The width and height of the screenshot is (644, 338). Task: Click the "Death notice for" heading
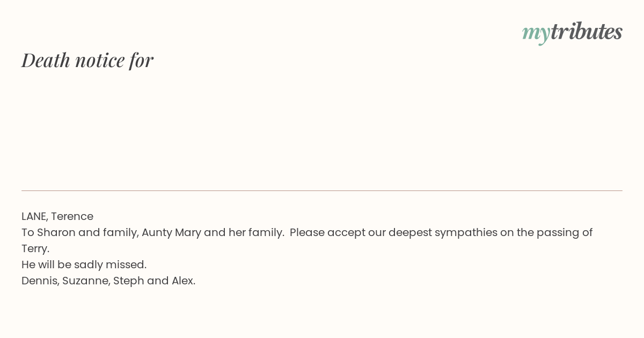coord(87,60)
